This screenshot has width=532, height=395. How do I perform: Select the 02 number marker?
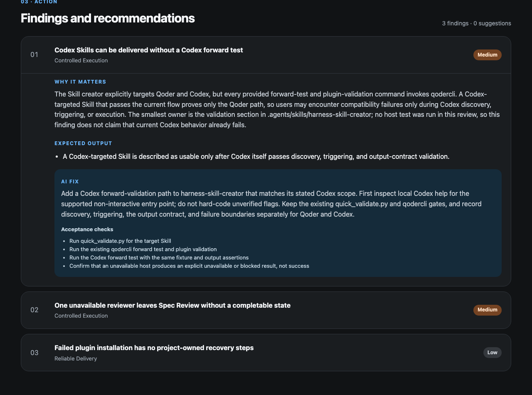tap(34, 310)
